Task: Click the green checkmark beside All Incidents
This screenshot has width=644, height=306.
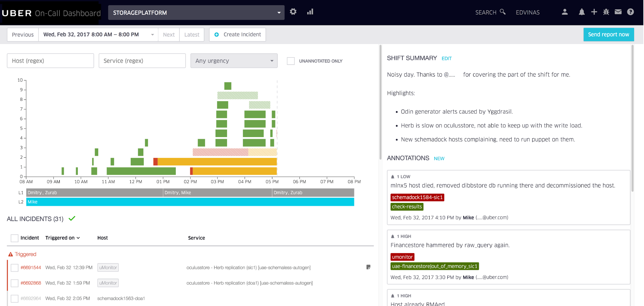Action: 72,218
